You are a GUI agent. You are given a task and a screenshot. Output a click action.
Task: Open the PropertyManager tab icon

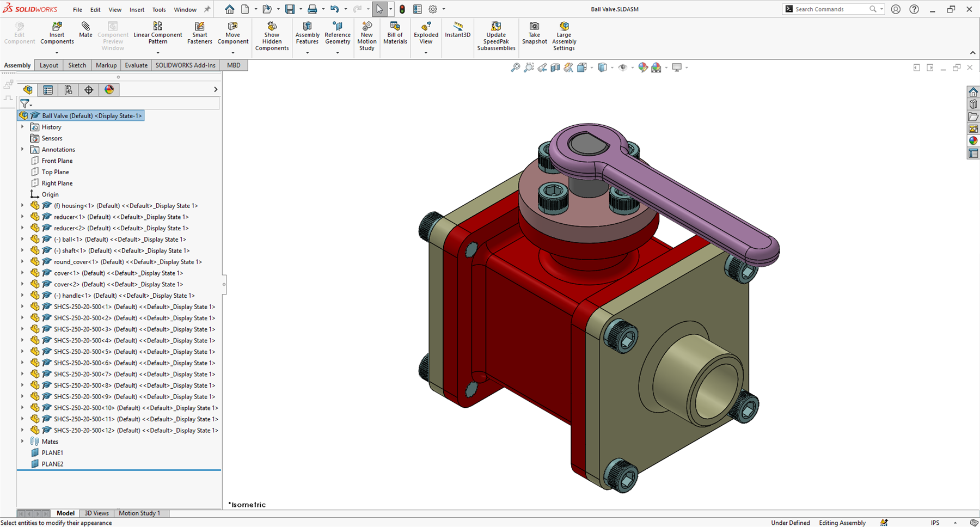click(x=48, y=90)
